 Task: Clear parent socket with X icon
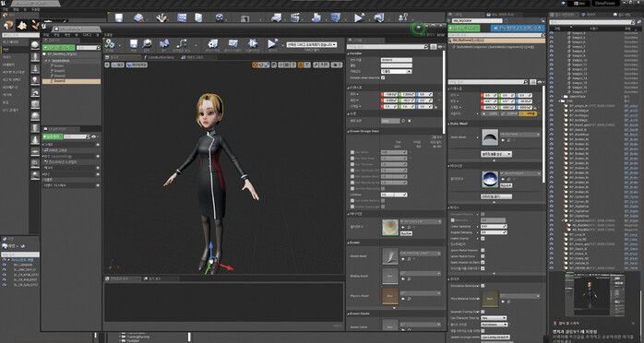[410, 121]
